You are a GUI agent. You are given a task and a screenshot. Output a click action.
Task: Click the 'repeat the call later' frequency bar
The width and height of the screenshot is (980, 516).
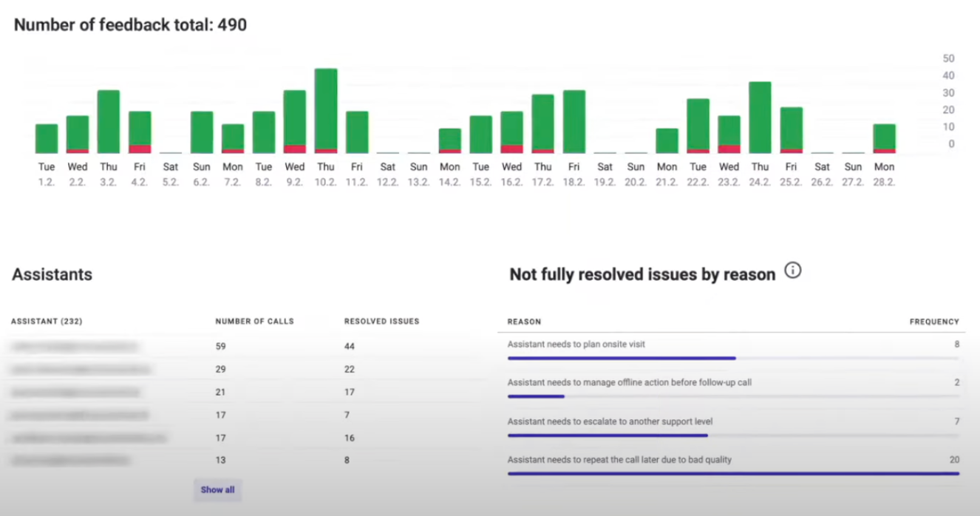[x=732, y=473]
